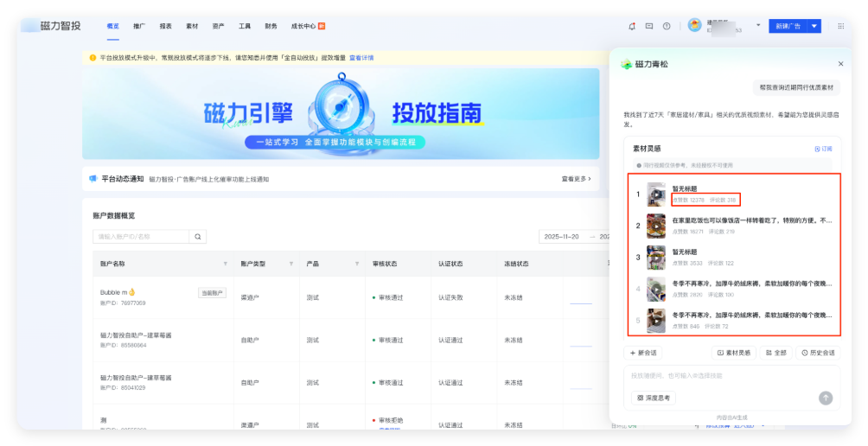The width and height of the screenshot is (868, 446).
Task: Click the 素材灵感 skill button
Action: [x=734, y=353]
